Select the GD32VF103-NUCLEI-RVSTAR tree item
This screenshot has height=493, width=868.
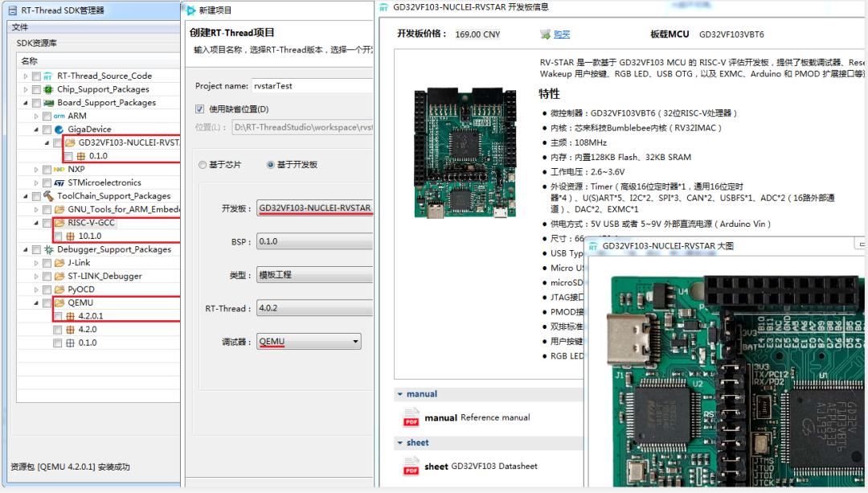tap(129, 142)
